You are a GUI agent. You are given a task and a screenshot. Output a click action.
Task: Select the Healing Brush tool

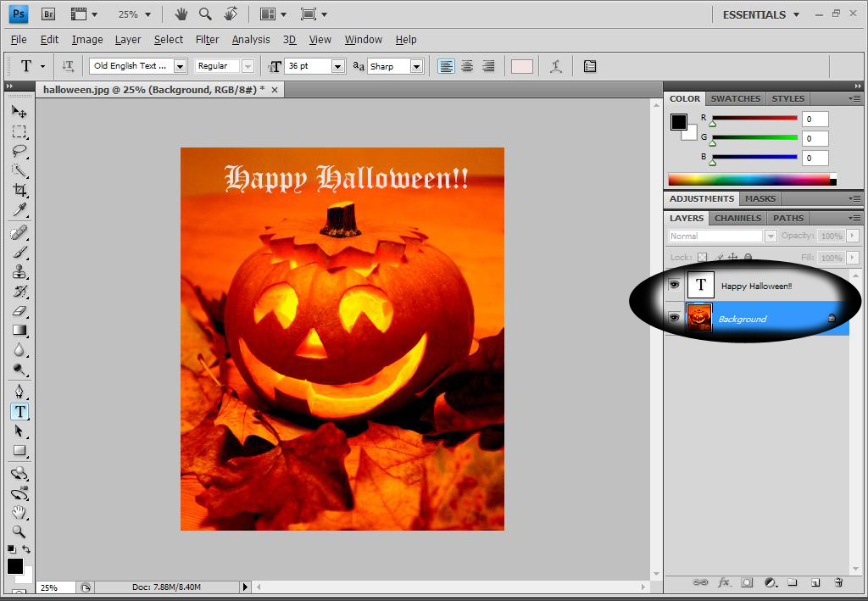tap(19, 232)
